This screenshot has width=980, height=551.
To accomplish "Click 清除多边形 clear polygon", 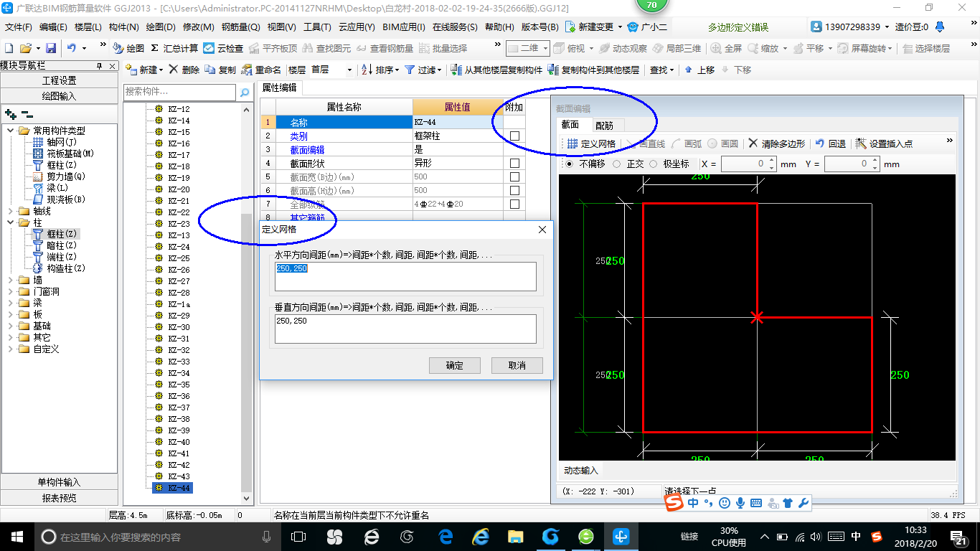I will click(777, 143).
